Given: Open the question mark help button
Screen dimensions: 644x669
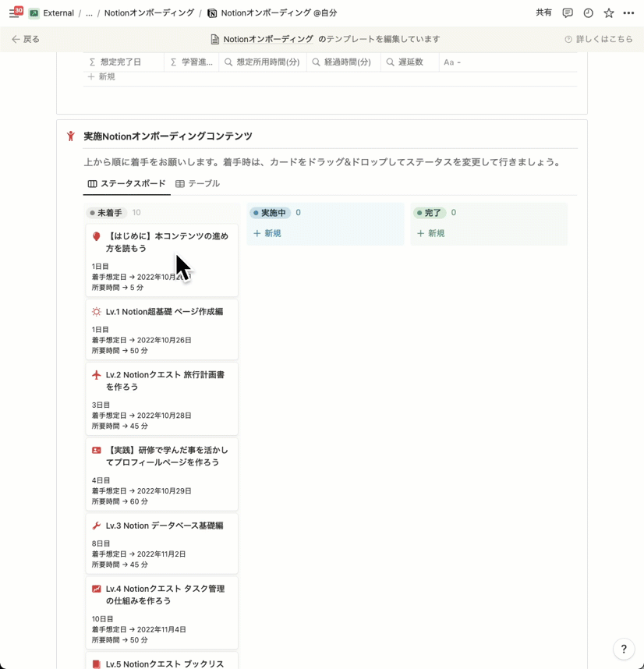Looking at the screenshot, I should [x=624, y=649].
